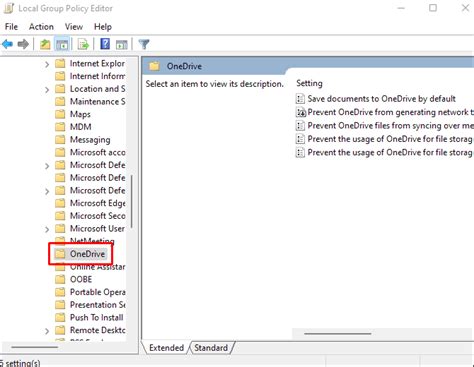Viewport: 474px width, 367px height.
Task: Click folder icon beside Messaging
Action: 60,139
